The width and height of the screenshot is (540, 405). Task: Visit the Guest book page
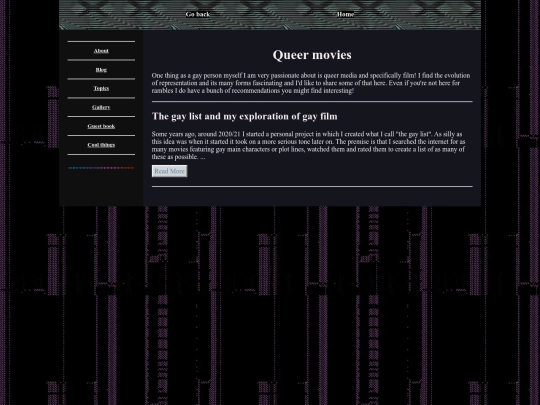[101, 126]
